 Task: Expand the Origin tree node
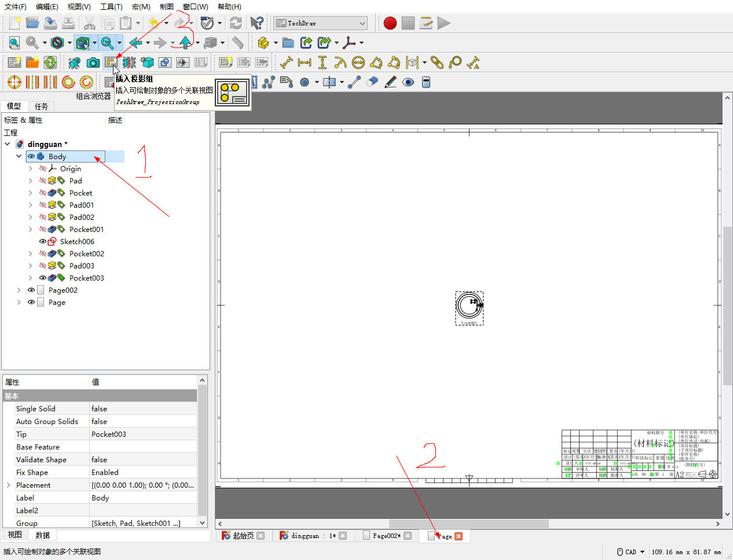click(x=31, y=168)
